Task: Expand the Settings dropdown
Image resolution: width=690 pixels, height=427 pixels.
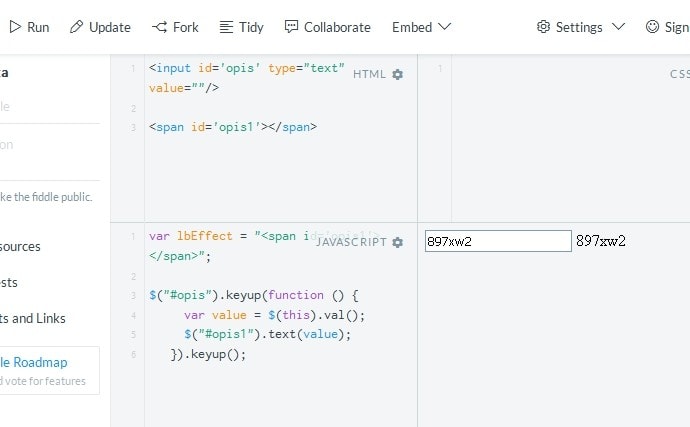Action: click(581, 27)
